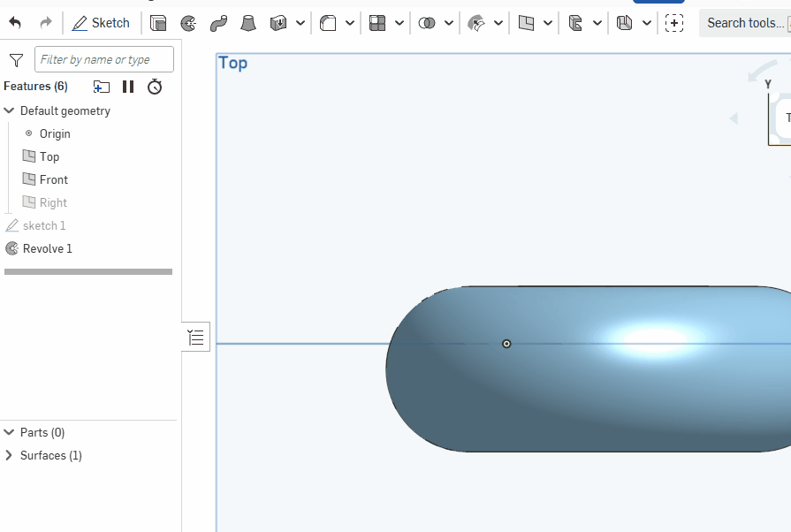
Task: Click the feature list filter funnel icon
Action: coord(16,60)
